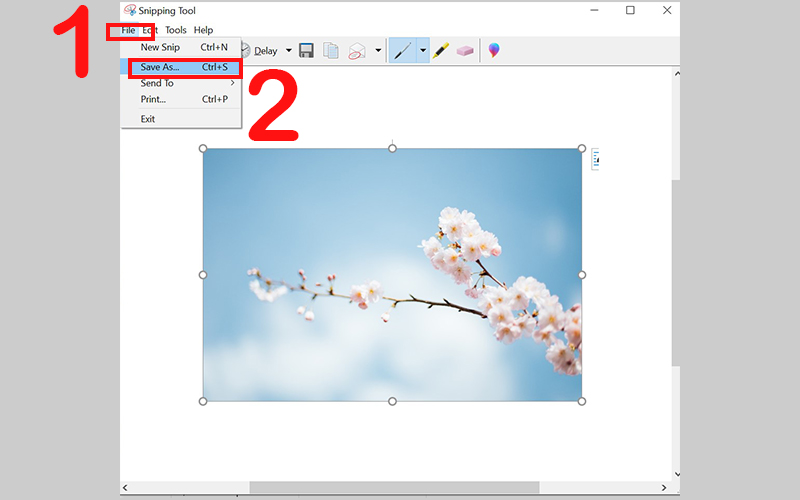Viewport: 800px width, 500px height.
Task: Click the middle-left handle of the image
Action: (203, 275)
